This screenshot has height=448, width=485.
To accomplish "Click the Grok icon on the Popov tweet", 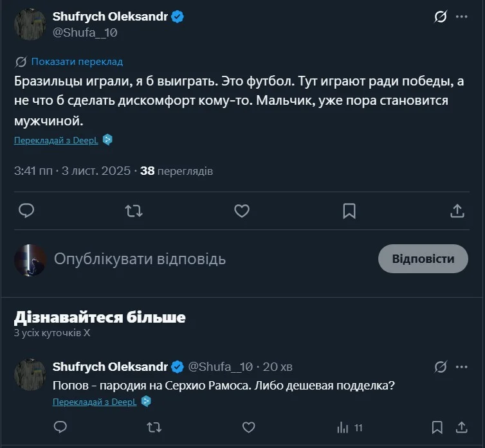I will 441,367.
